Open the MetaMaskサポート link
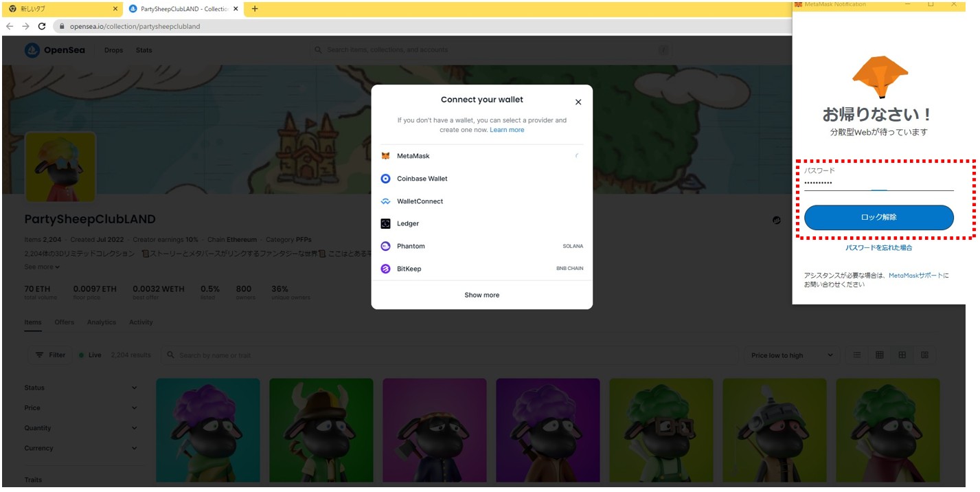 click(915, 276)
